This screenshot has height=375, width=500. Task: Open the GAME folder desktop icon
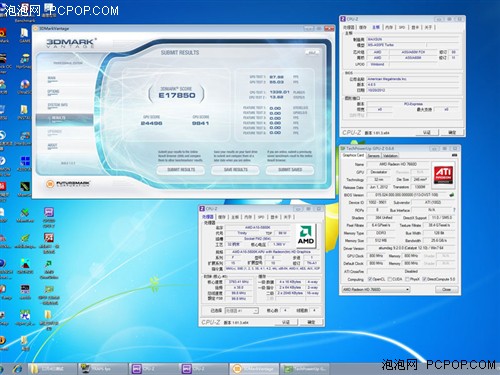click(24, 35)
